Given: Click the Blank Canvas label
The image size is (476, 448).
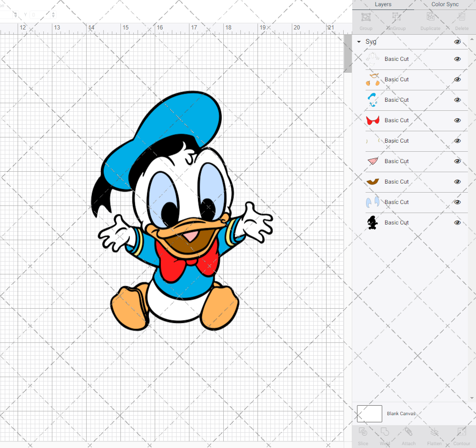Looking at the screenshot, I should pos(401,414).
